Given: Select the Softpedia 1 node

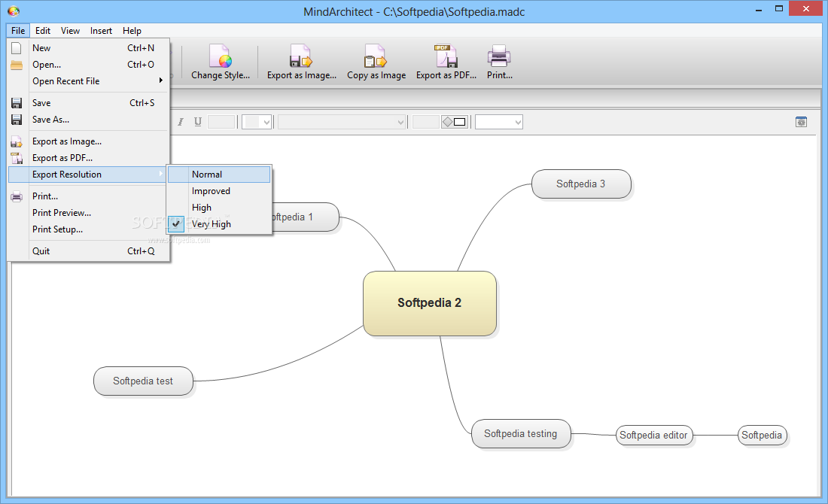Looking at the screenshot, I should [305, 217].
